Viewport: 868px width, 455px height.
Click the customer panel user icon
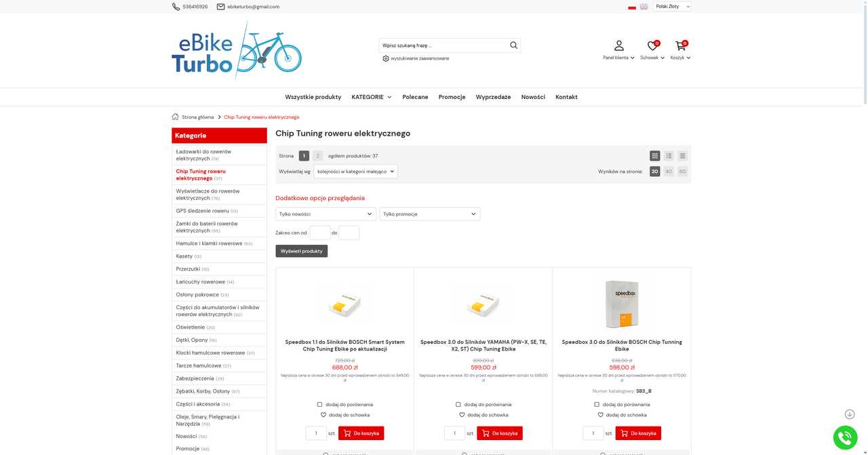coord(618,45)
